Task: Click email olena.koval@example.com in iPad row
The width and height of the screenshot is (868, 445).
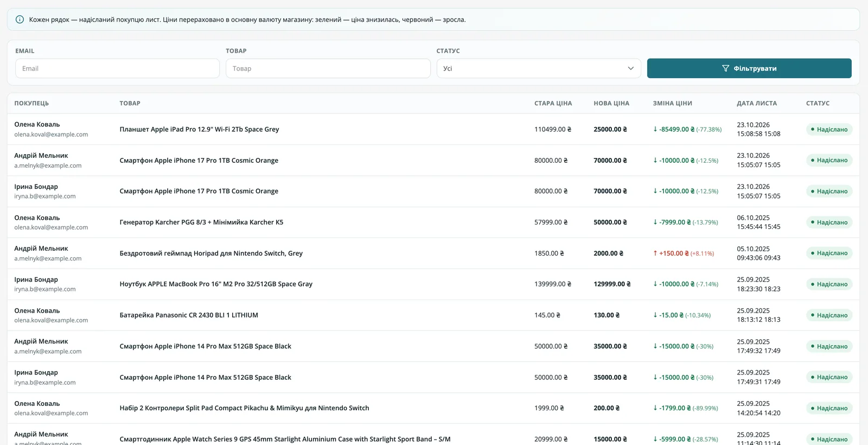Action: point(51,135)
